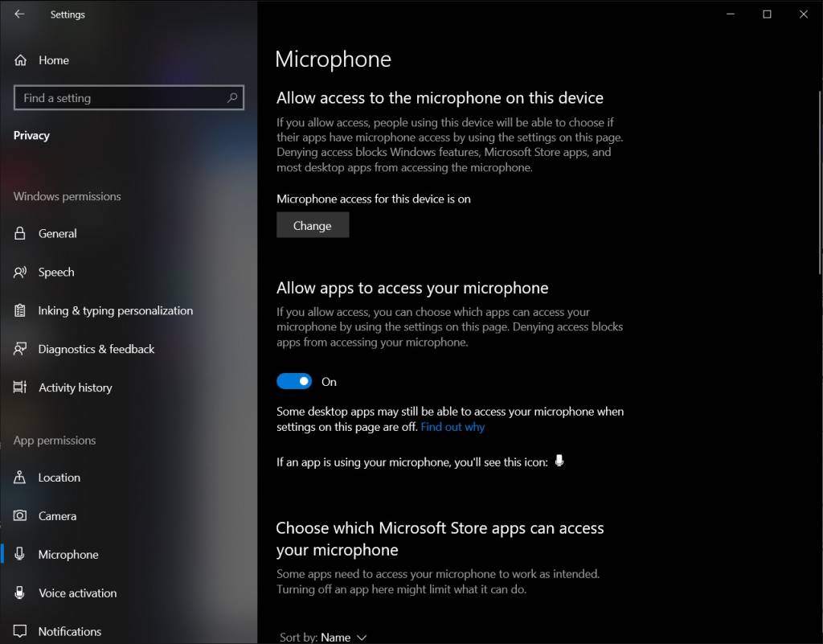Image resolution: width=823 pixels, height=644 pixels.
Task: Click the Find a setting search box
Action: (x=121, y=98)
